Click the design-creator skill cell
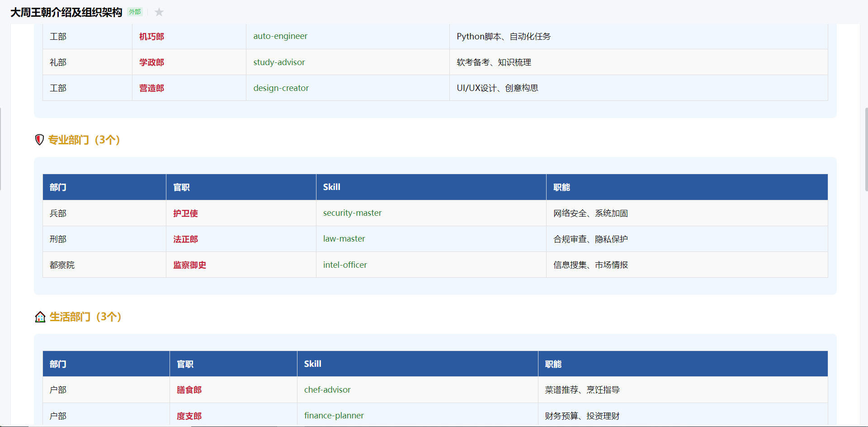 pos(348,88)
